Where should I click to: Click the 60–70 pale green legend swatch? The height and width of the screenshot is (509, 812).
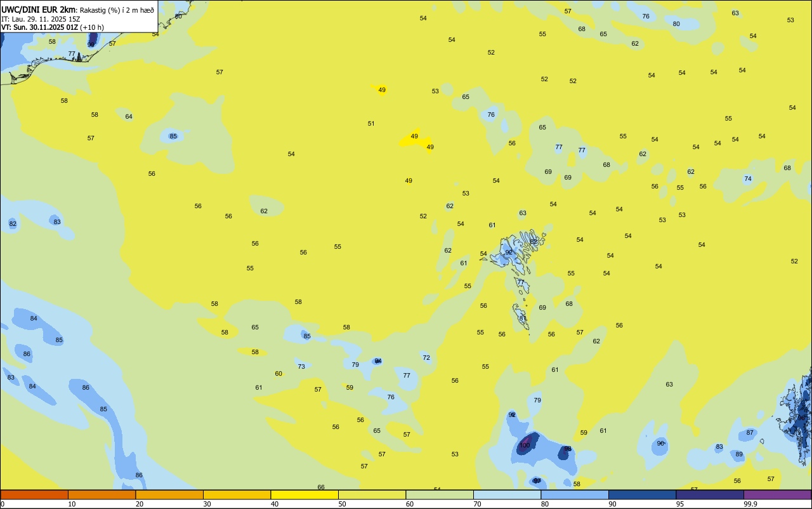click(440, 494)
